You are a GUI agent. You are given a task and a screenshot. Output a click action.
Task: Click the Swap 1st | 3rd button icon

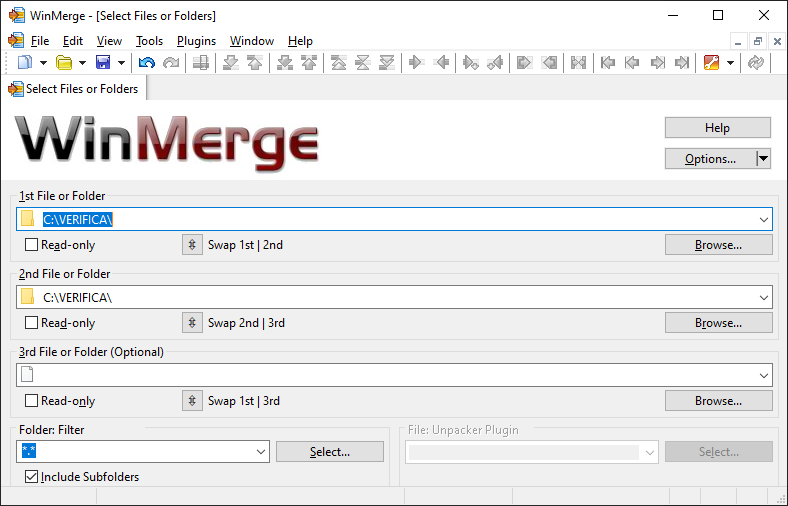pyautogui.click(x=192, y=400)
